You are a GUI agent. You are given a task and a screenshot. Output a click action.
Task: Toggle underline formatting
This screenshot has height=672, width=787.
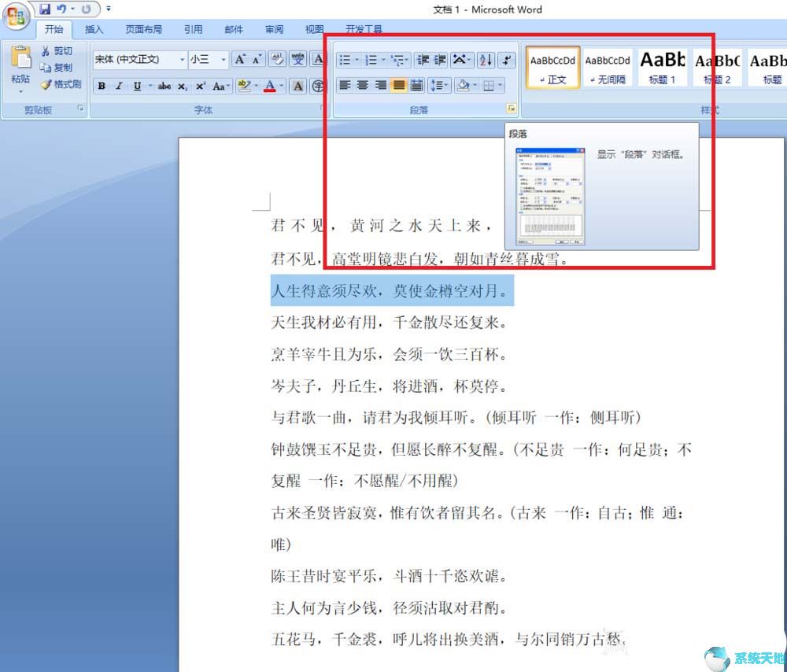[x=137, y=86]
